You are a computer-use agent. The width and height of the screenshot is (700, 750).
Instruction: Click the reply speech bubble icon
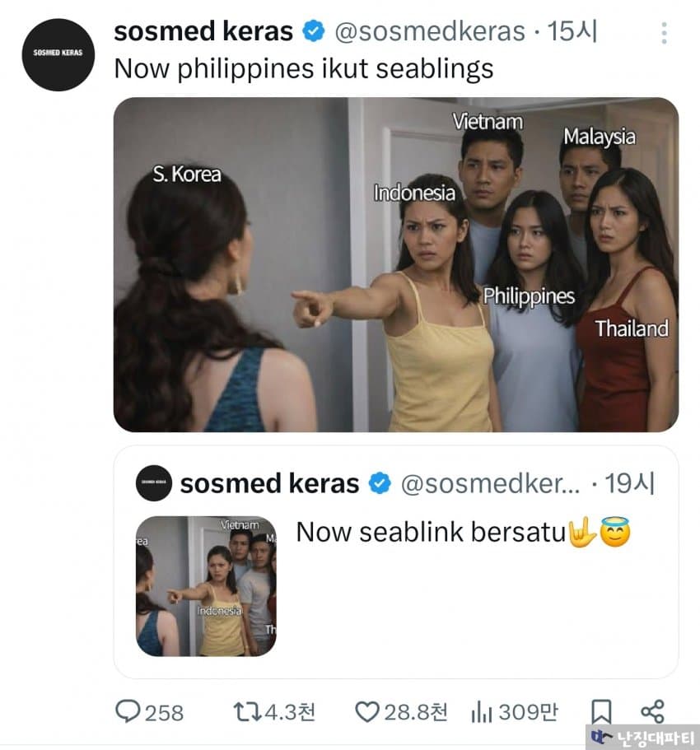click(x=128, y=711)
